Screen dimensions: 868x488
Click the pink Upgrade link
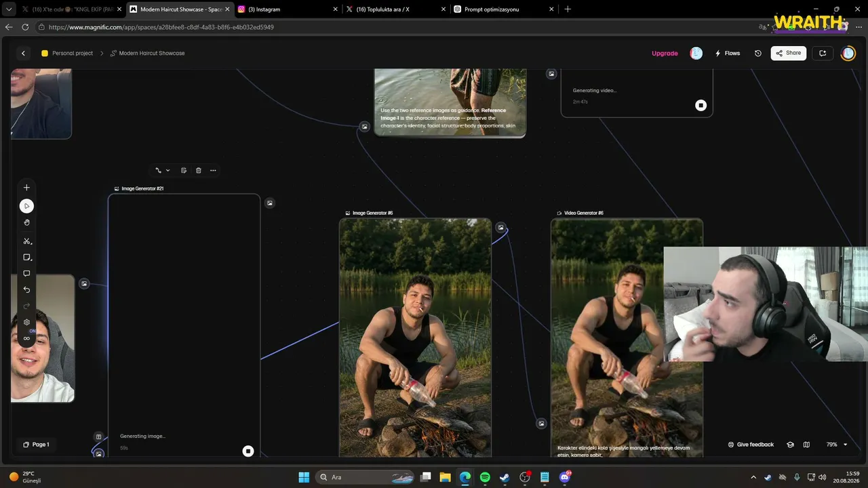tap(665, 54)
